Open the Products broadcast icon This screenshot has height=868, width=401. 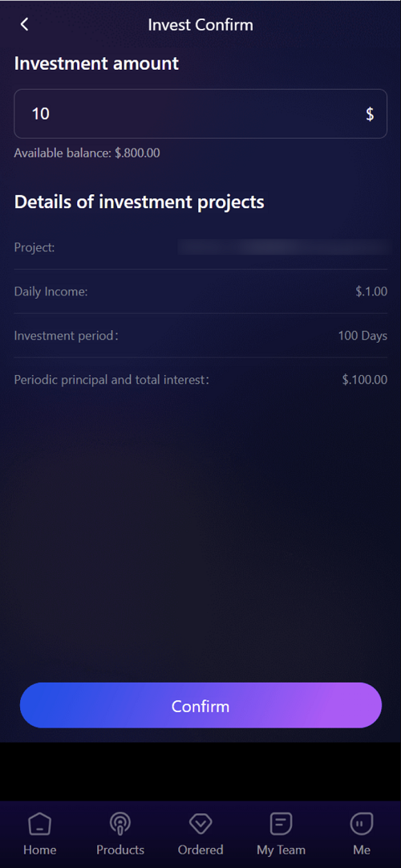pyautogui.click(x=120, y=825)
